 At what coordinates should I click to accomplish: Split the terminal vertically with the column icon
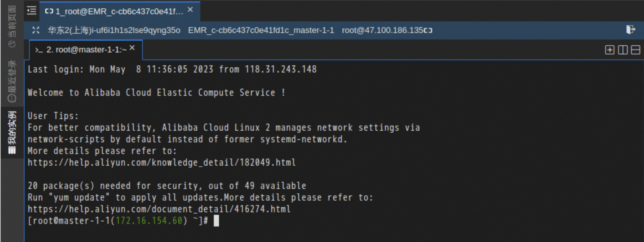(622, 50)
